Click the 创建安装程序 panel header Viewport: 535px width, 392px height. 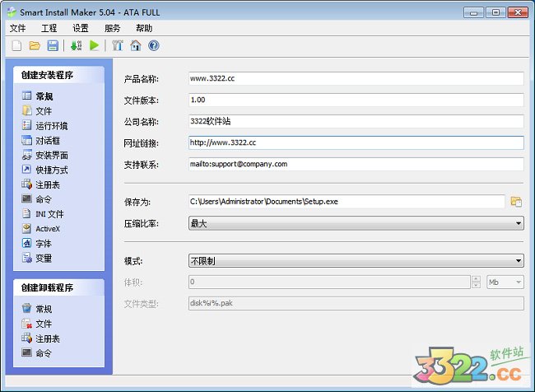pos(58,75)
